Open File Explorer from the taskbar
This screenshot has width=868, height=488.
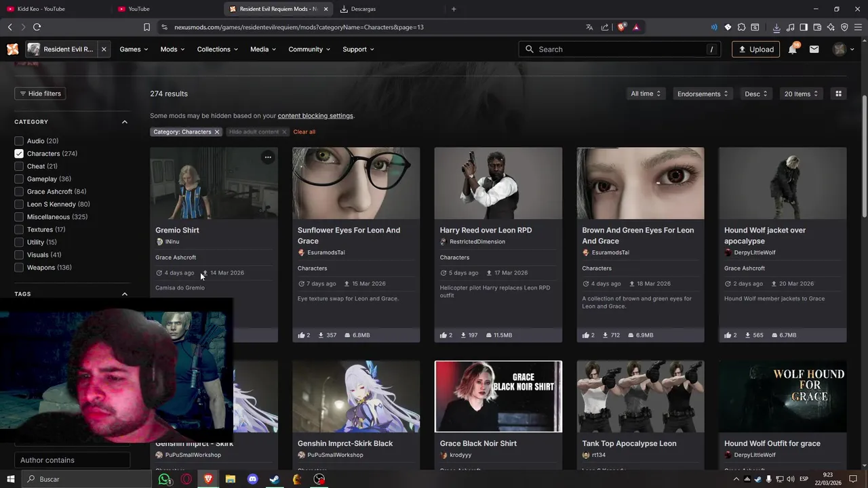[231, 479]
